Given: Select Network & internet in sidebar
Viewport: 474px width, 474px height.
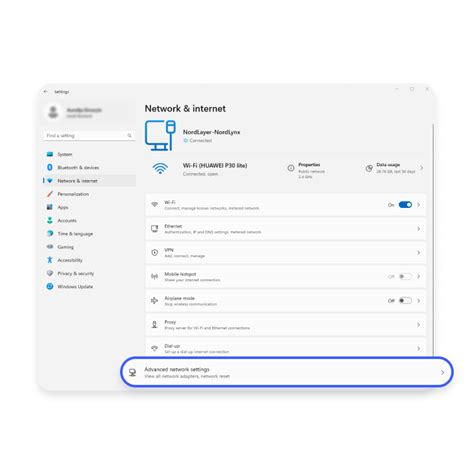Looking at the screenshot, I should (89, 181).
